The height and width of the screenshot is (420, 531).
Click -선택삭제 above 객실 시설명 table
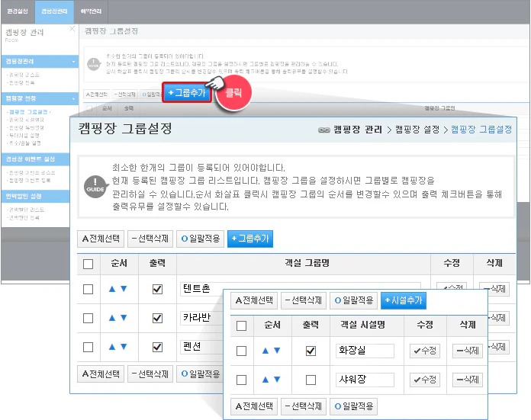point(304,300)
